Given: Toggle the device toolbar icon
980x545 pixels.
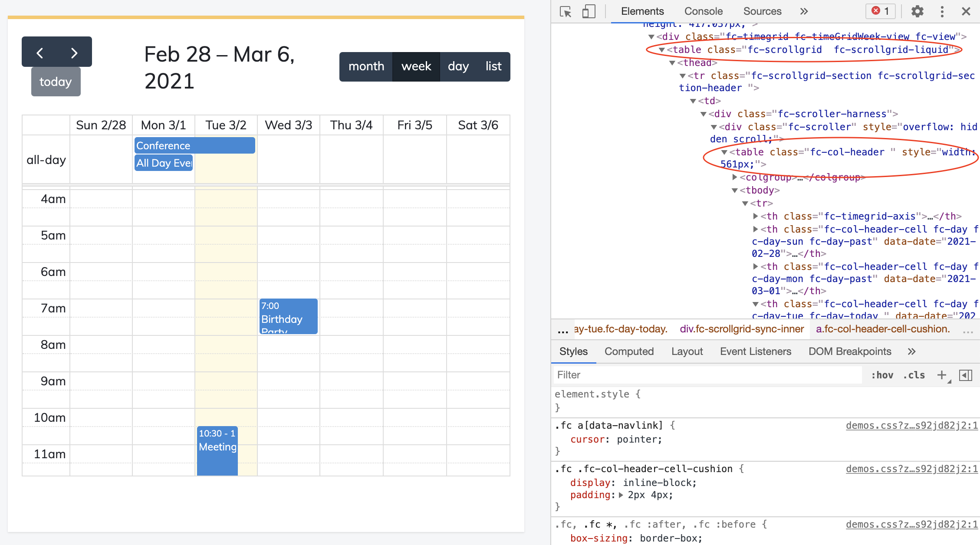Looking at the screenshot, I should point(589,12).
